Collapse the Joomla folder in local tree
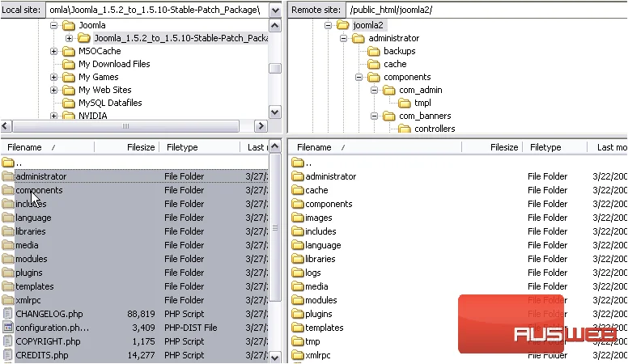The height and width of the screenshot is (364, 628). click(x=53, y=25)
